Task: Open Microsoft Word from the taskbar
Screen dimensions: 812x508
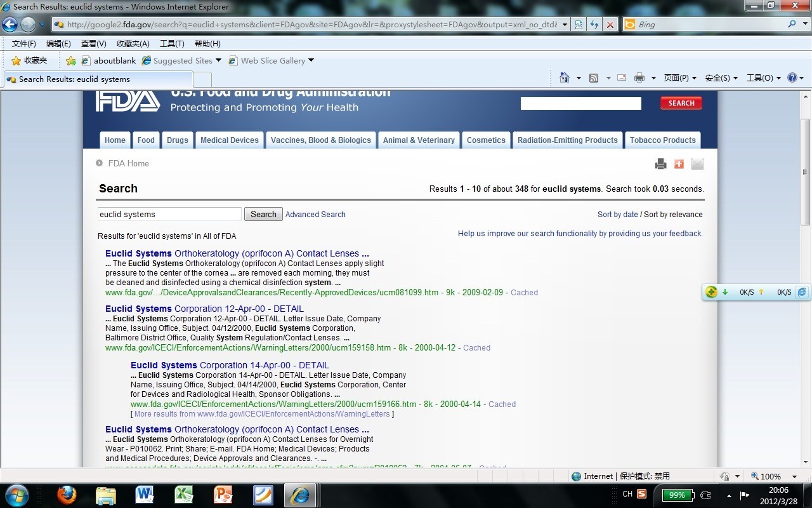Action: pyautogui.click(x=145, y=495)
